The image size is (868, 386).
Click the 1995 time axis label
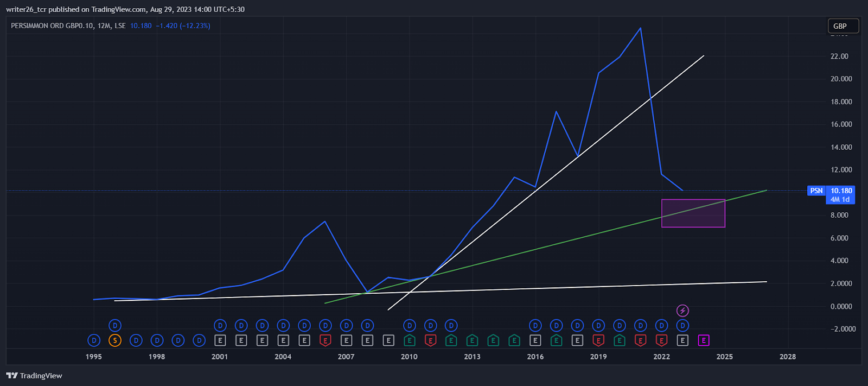pos(94,357)
